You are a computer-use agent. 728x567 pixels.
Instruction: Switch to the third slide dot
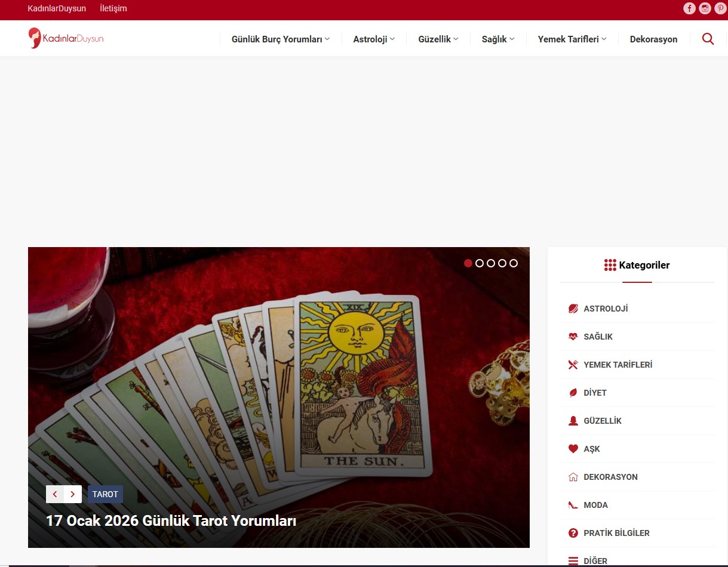490,263
